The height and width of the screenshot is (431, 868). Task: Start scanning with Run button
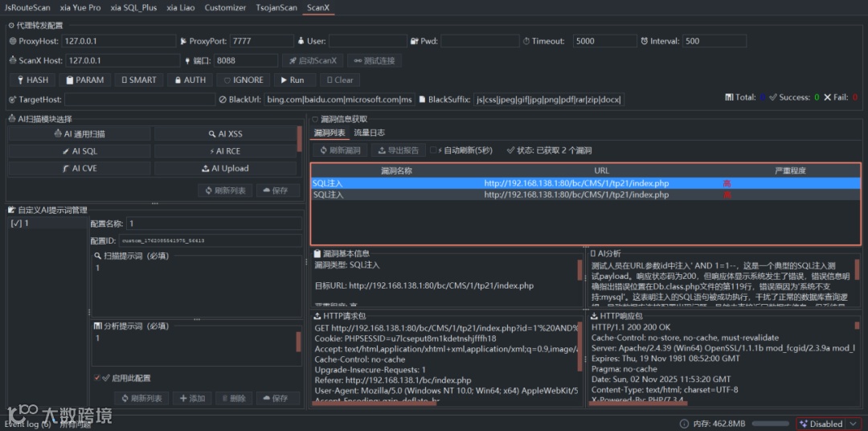(x=294, y=80)
